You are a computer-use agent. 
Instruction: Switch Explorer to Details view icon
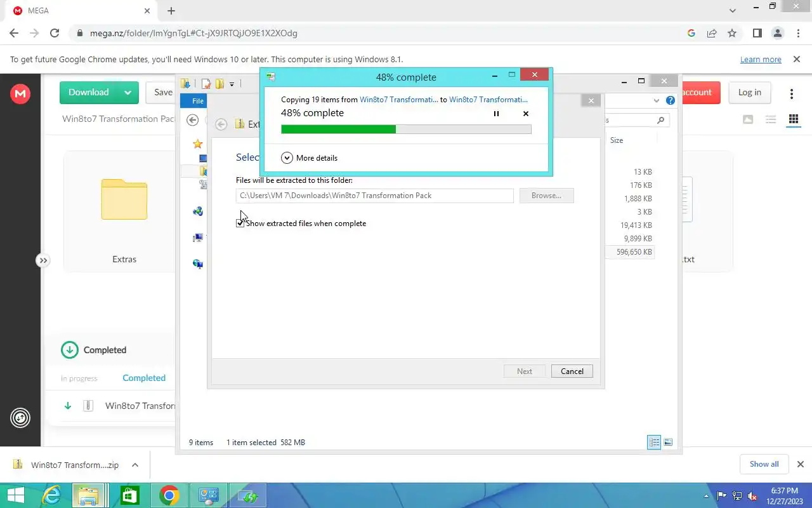tap(654, 443)
